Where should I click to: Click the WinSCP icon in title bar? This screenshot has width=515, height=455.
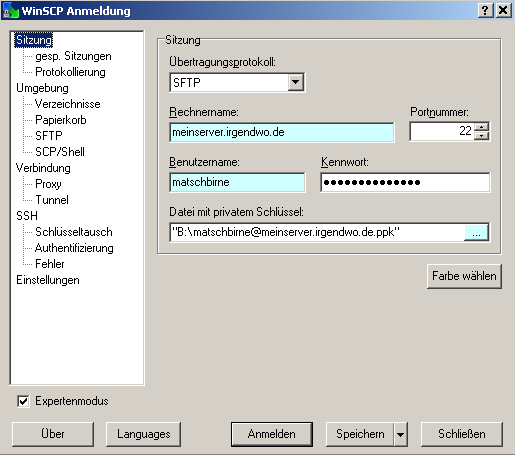[10, 11]
